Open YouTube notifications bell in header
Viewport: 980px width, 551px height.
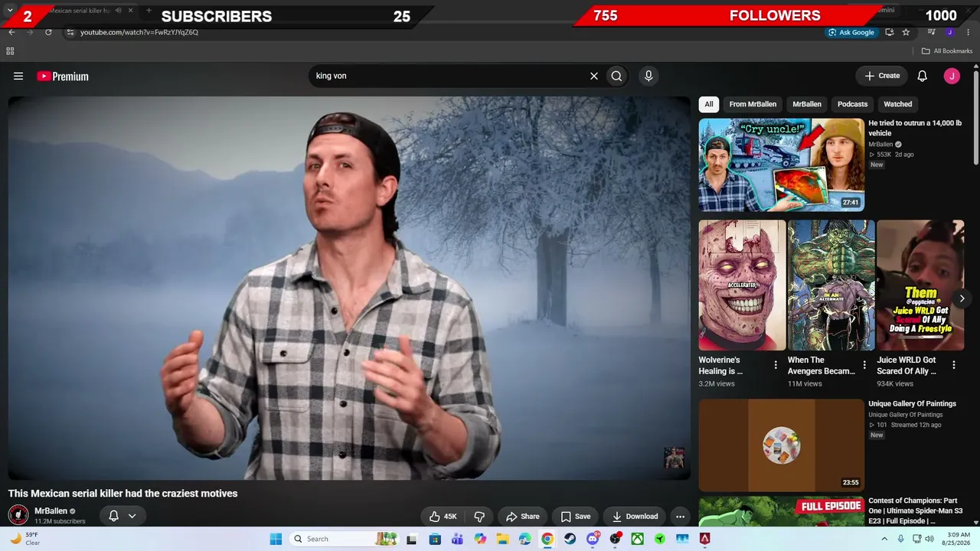pos(923,76)
